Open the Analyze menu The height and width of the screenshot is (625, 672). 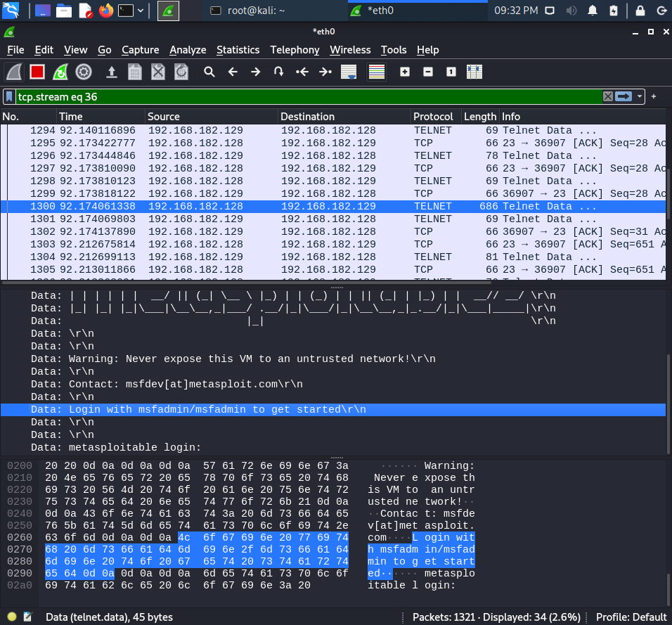[188, 50]
